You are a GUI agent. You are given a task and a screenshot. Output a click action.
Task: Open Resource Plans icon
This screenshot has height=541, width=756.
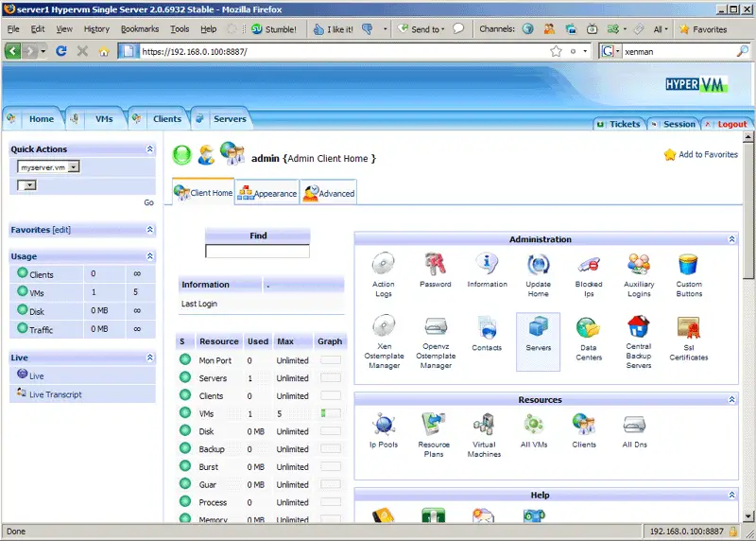[x=434, y=434]
